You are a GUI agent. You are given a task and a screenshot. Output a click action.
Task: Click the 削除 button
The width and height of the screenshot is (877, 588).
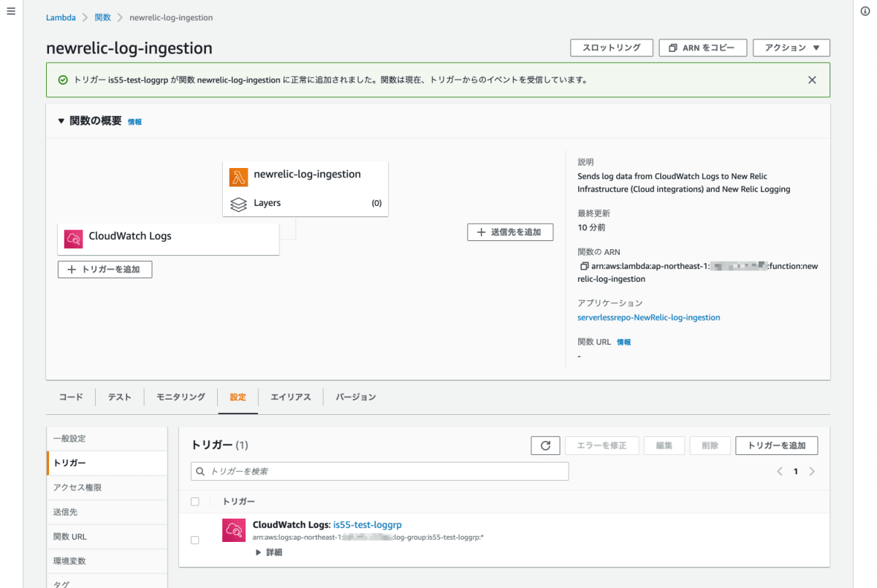click(x=710, y=446)
